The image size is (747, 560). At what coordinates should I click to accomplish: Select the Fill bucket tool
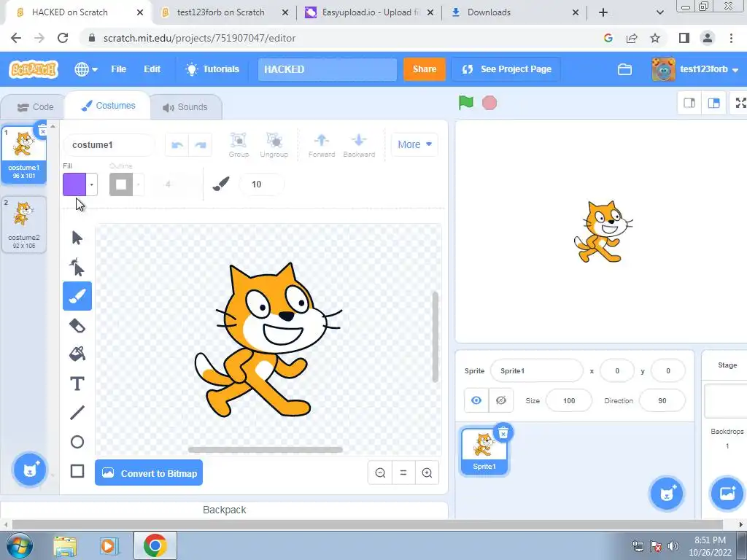point(77,354)
